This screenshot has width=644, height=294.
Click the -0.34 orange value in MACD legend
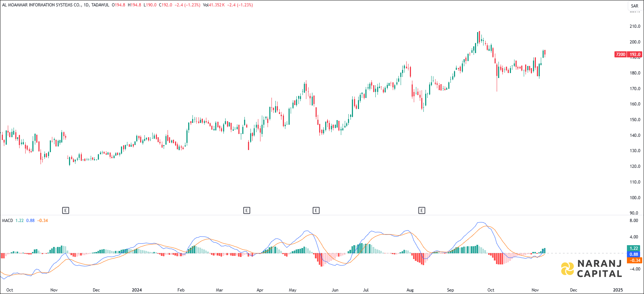coord(43,221)
